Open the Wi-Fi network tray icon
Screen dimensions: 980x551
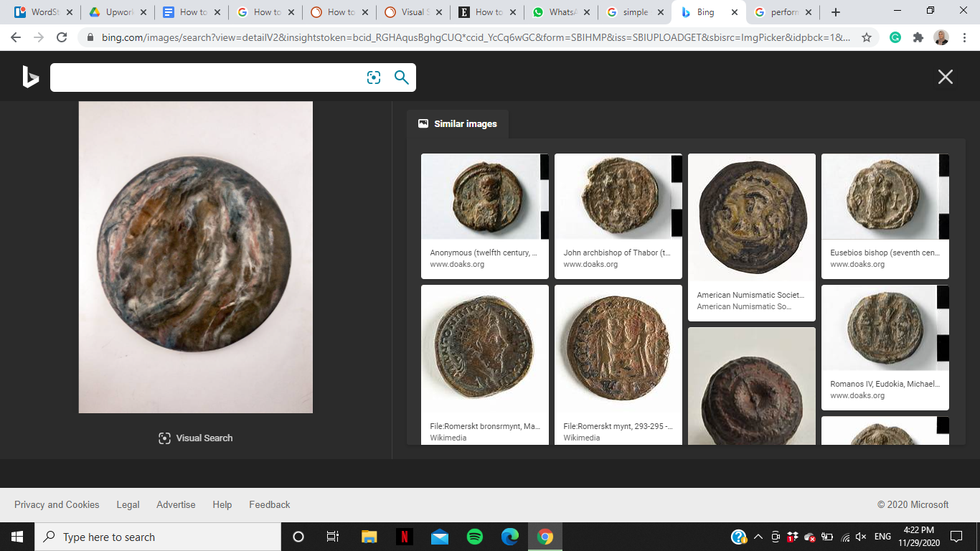(x=845, y=537)
